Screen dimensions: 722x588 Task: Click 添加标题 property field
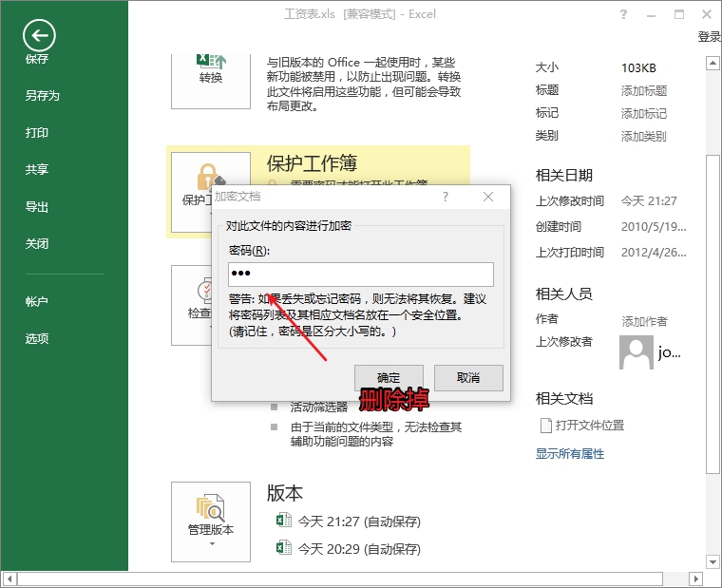(x=644, y=90)
